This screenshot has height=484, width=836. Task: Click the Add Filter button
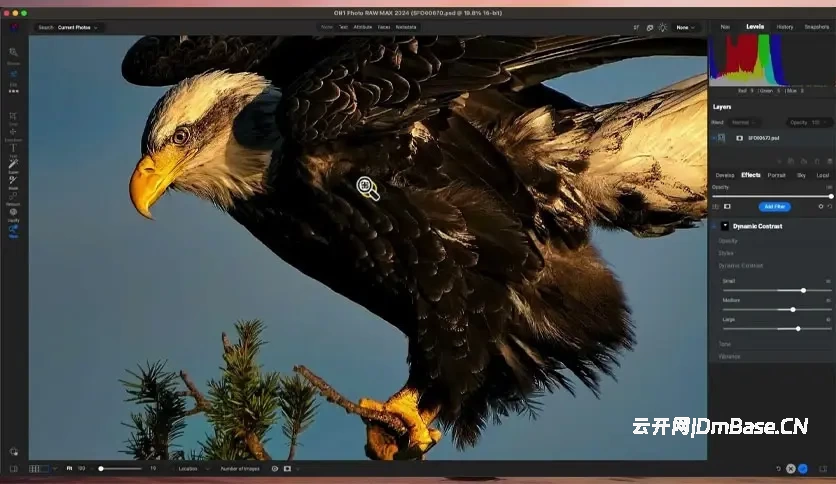coord(775,206)
